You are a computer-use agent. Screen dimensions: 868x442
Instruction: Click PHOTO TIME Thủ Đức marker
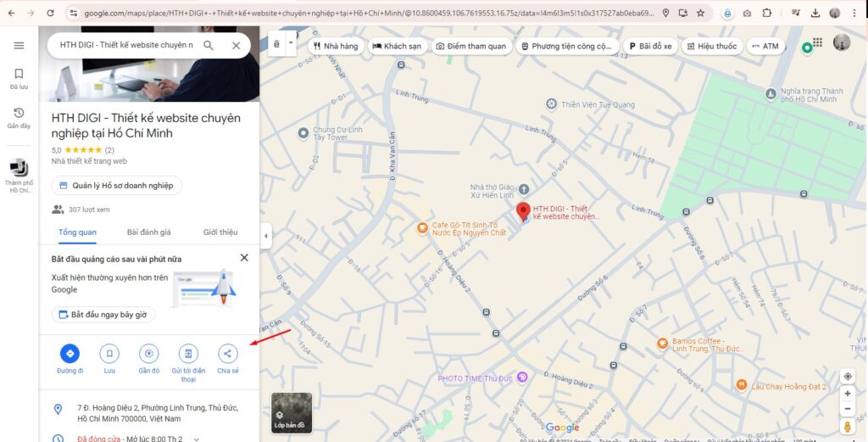click(x=522, y=378)
